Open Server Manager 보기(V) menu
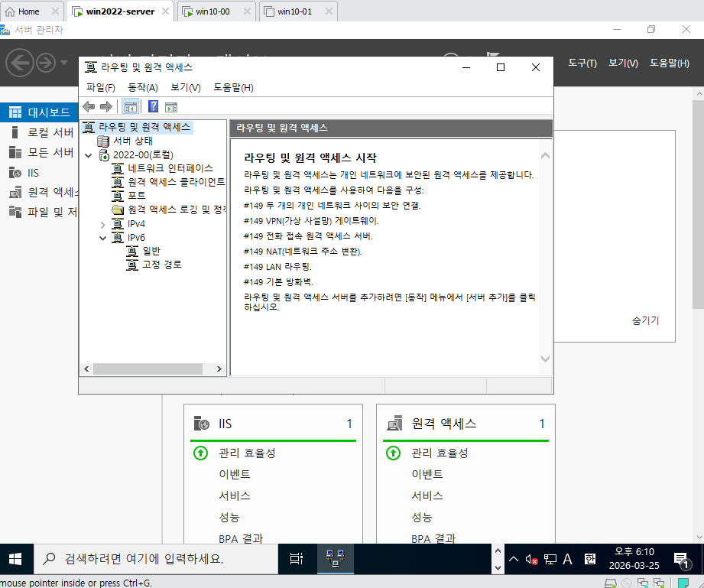 (x=623, y=63)
